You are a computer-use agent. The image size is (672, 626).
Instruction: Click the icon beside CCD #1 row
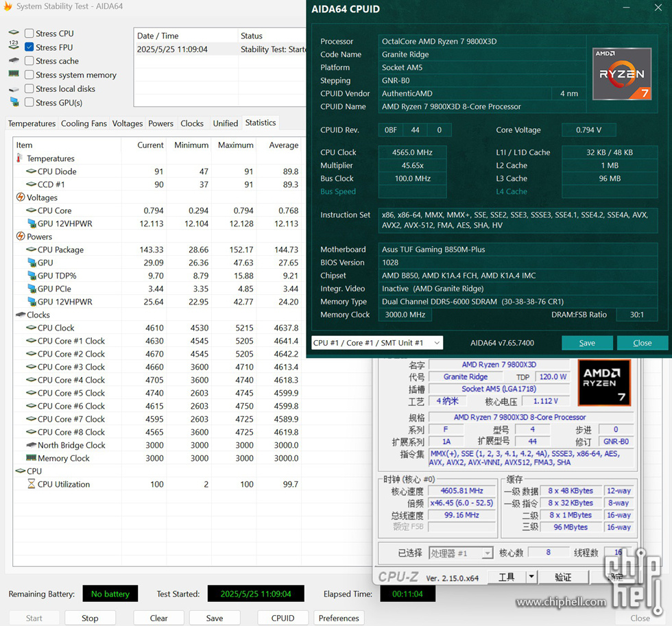(32, 184)
